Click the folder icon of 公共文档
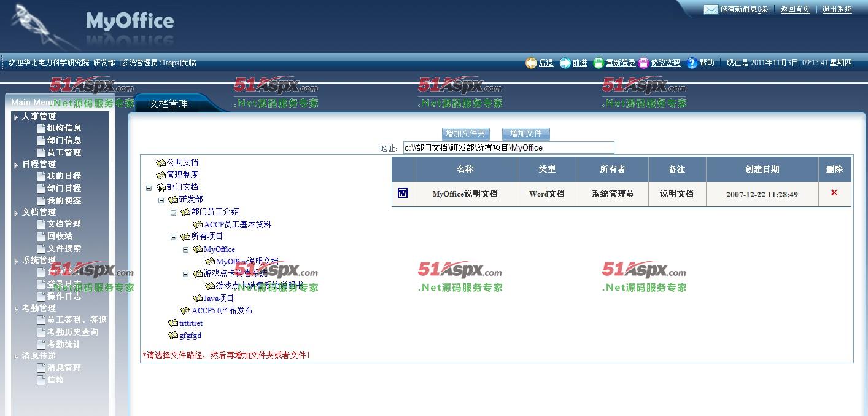Screen dimensions: 868x416 click(x=161, y=163)
